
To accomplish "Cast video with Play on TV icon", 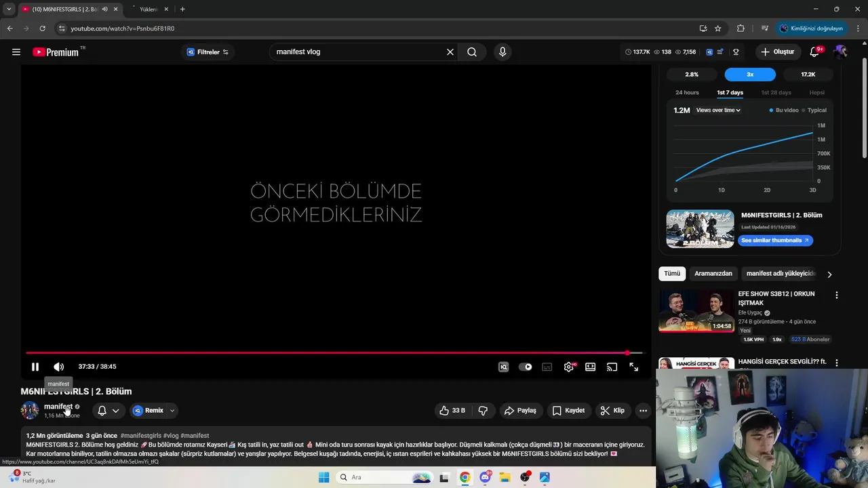I will click(612, 367).
